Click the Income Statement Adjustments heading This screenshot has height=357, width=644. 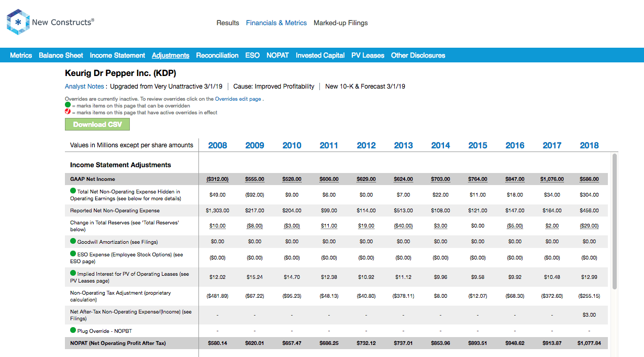pos(120,165)
